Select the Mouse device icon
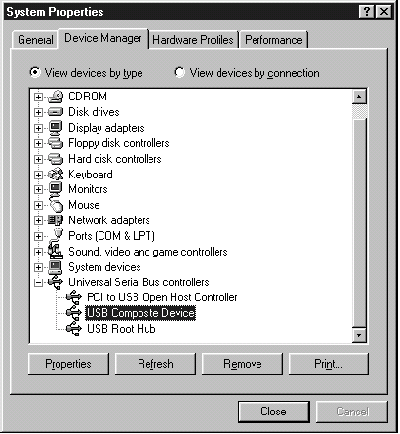Viewport: 400px width, 434px height. (x=56, y=205)
